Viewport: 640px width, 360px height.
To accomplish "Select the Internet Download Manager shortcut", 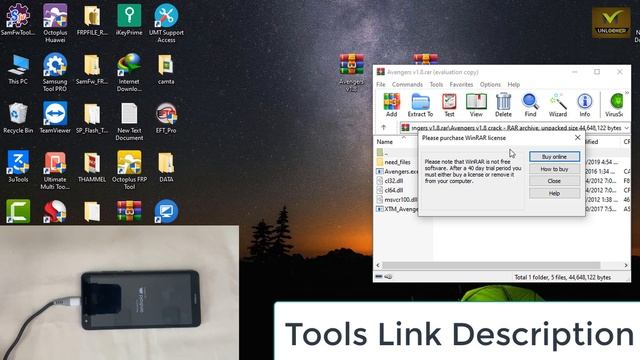I will [129, 72].
